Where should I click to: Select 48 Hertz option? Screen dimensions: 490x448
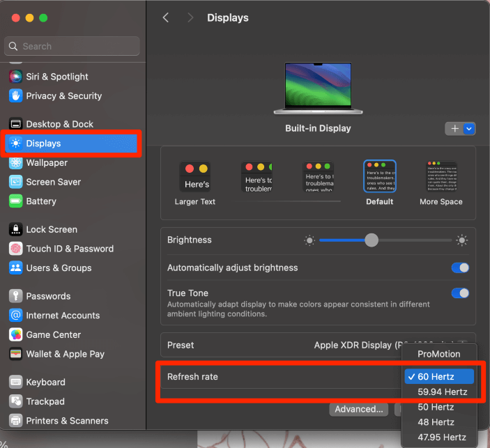click(439, 422)
